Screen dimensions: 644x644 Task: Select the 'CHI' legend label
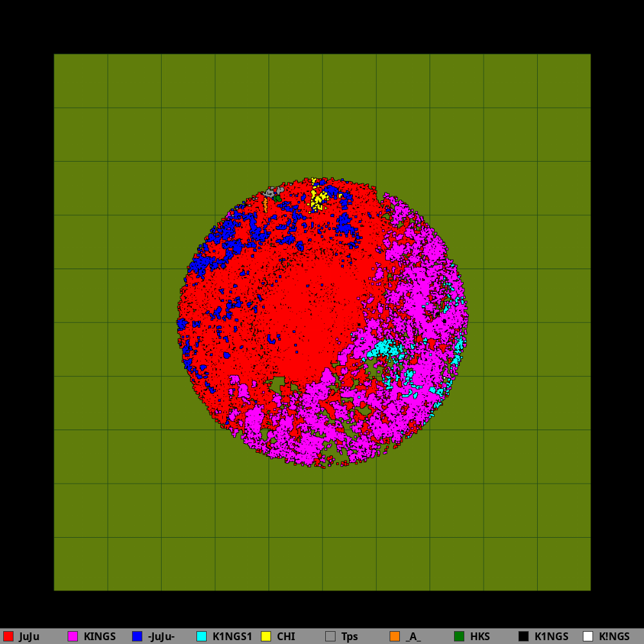[286, 637]
